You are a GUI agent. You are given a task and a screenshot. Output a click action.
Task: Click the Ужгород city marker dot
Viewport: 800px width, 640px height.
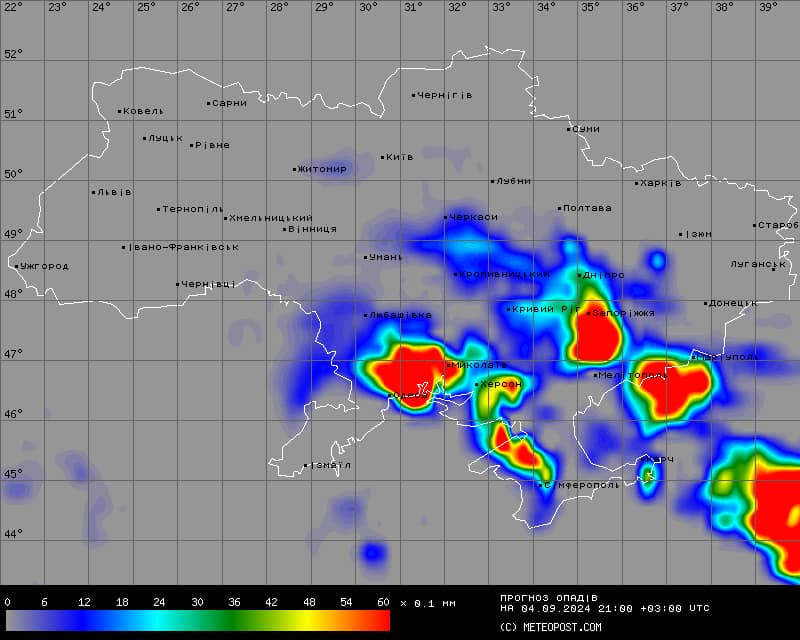[x=17, y=266]
